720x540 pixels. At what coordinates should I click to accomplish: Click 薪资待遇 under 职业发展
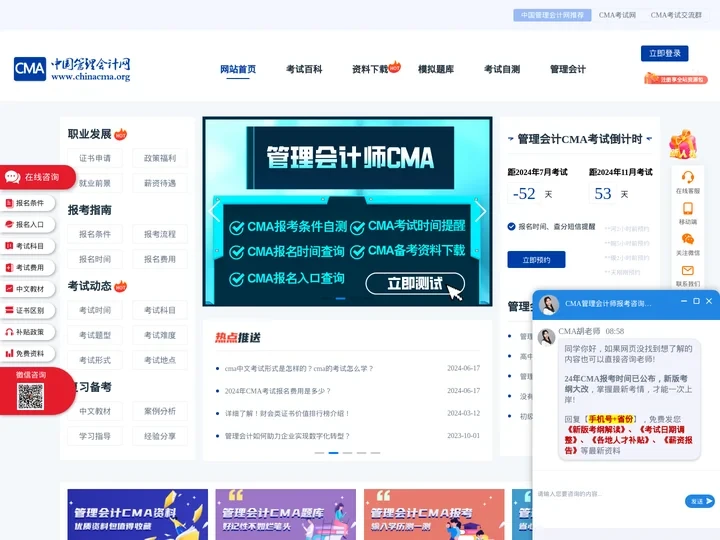pyautogui.click(x=160, y=183)
